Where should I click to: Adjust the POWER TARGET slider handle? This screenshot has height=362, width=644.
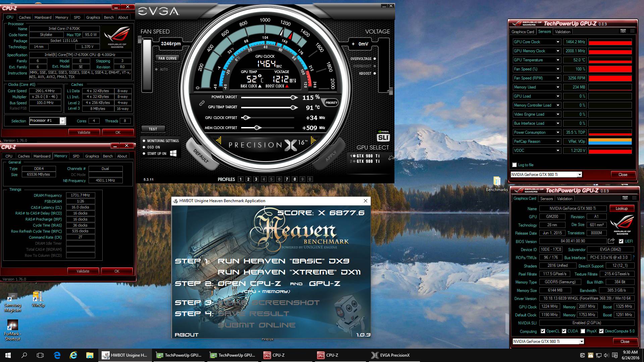pos(293,98)
